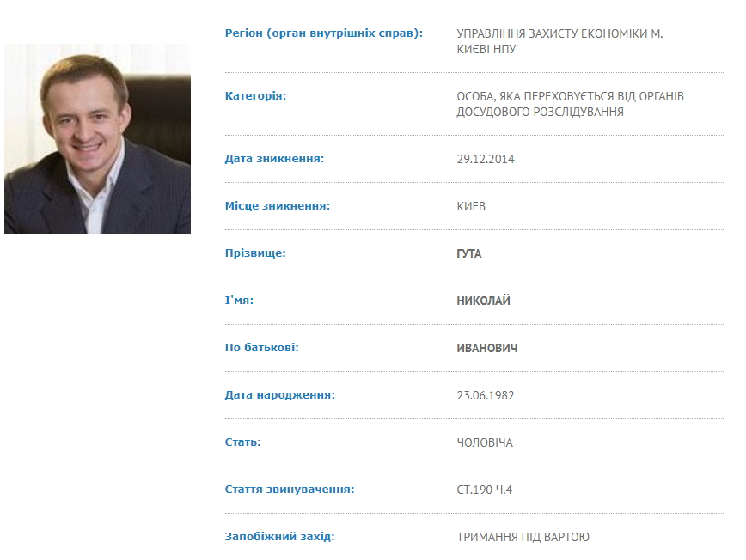Click the 'Категорія' field label

click(x=255, y=96)
